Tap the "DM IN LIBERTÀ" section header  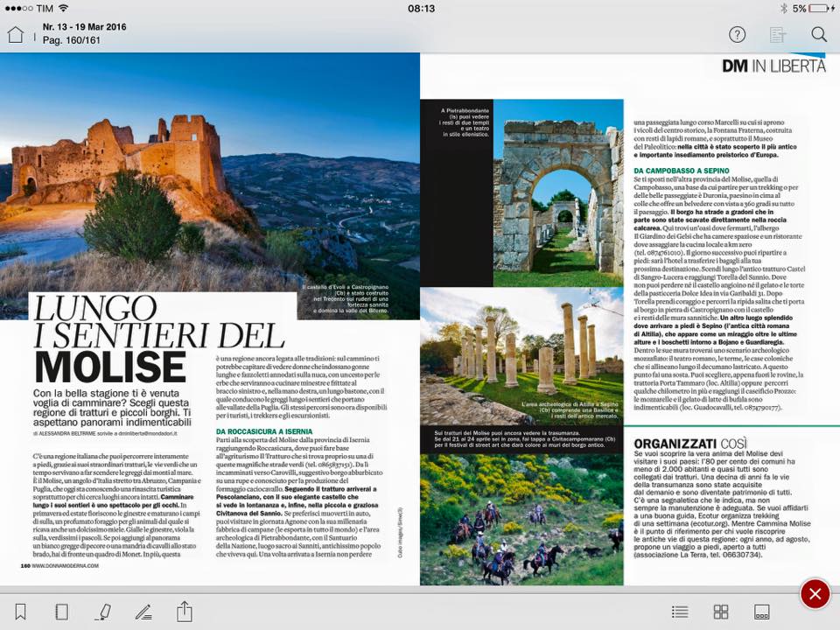coord(773,66)
